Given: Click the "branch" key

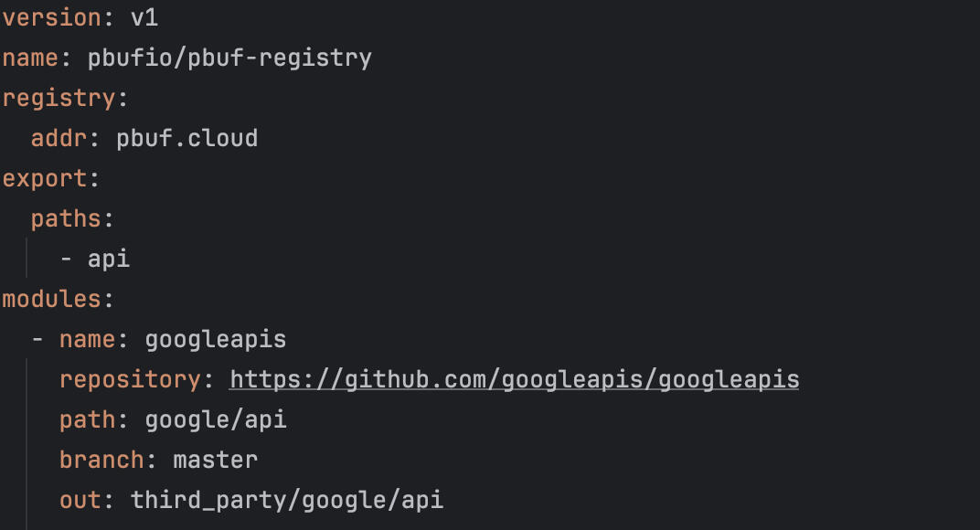Looking at the screenshot, I should coord(101,460).
